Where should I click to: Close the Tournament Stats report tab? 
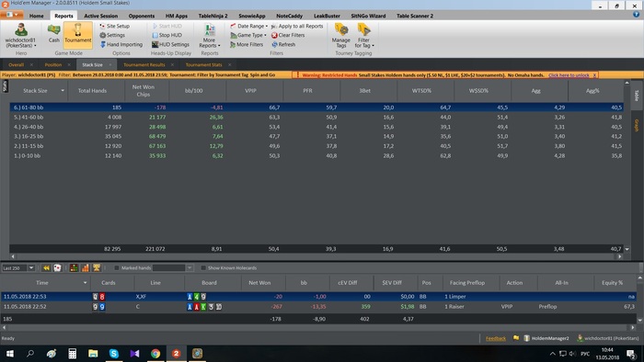(x=230, y=65)
